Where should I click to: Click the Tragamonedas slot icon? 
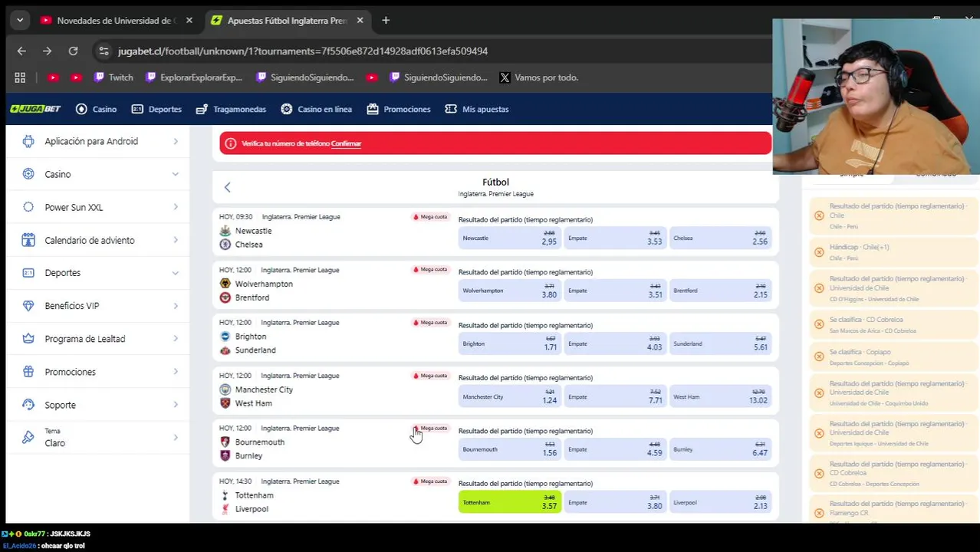click(202, 109)
